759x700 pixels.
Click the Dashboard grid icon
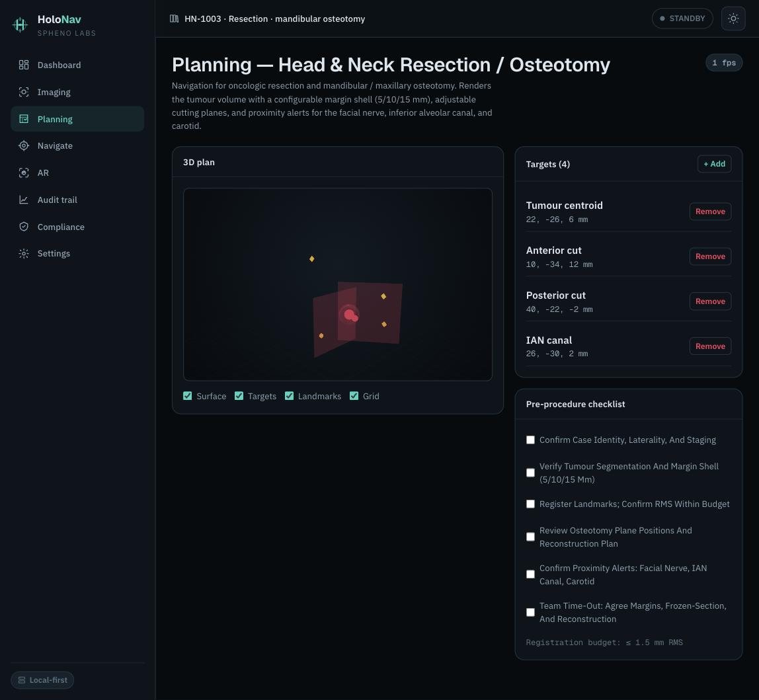pos(24,65)
